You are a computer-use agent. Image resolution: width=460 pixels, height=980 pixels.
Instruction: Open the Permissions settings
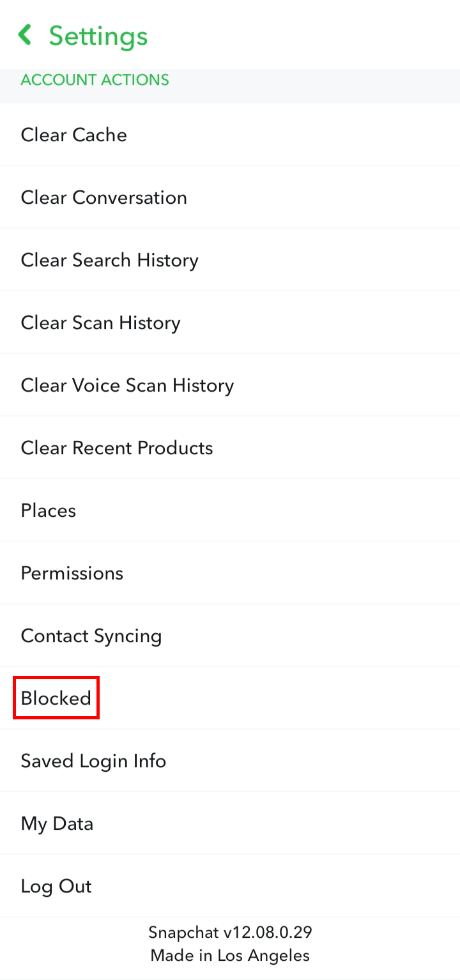72,573
